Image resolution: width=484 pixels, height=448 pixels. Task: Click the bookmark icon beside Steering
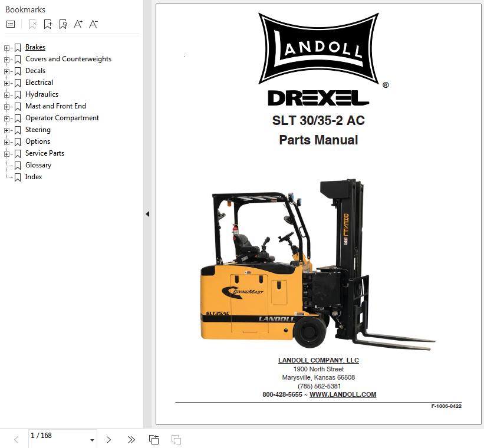(18, 130)
